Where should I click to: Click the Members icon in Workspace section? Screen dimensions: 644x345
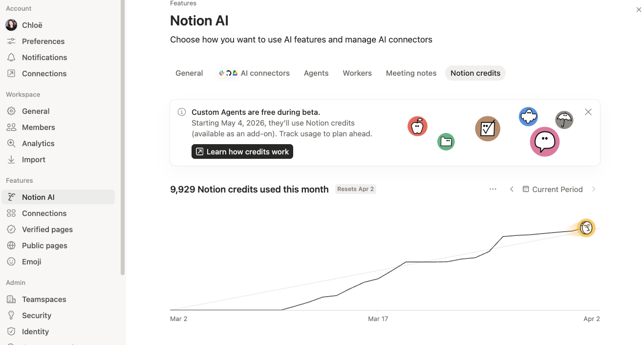coord(11,127)
